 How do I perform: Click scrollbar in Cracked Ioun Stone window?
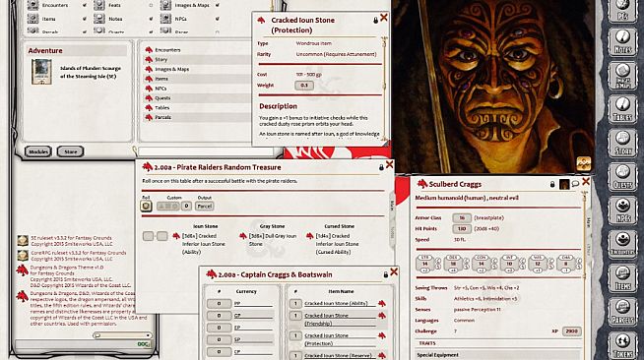(384, 88)
